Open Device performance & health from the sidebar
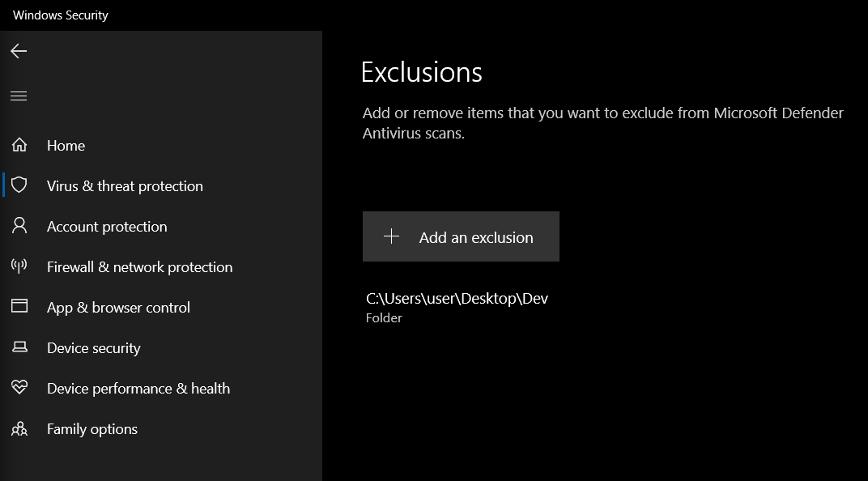Screen dimensions: 868x481 (138, 388)
